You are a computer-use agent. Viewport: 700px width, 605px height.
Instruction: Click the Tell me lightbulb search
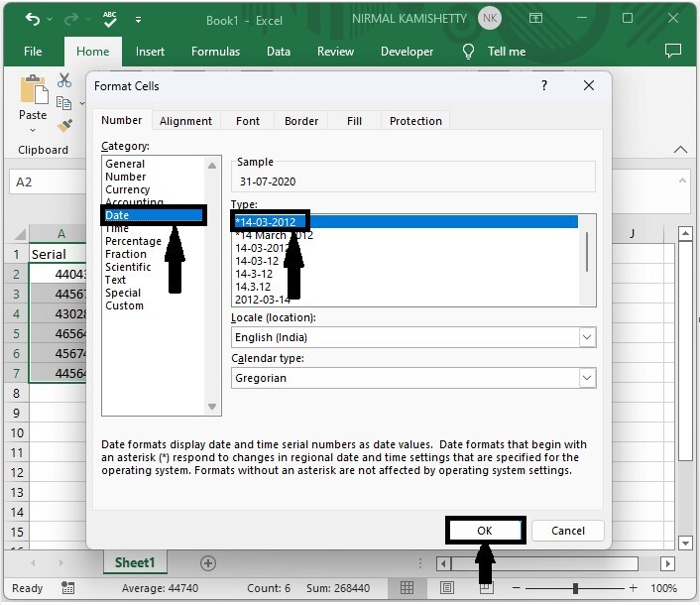click(x=469, y=52)
